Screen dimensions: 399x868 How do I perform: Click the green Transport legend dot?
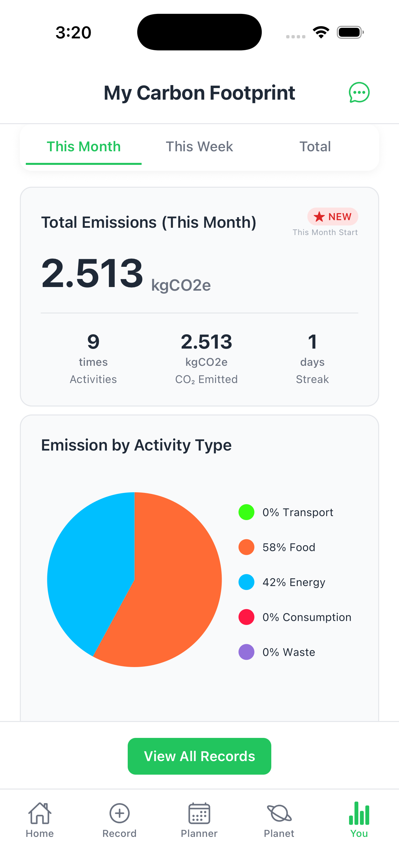[246, 512]
